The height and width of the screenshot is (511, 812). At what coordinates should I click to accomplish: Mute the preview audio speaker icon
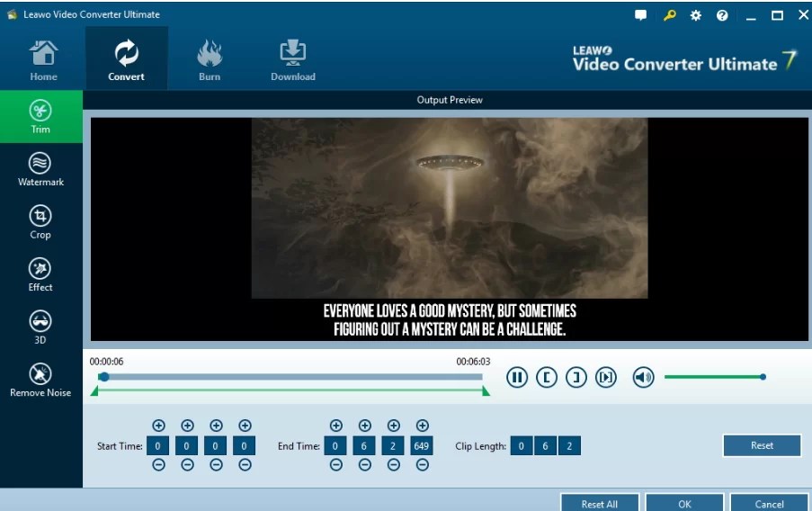click(x=643, y=377)
